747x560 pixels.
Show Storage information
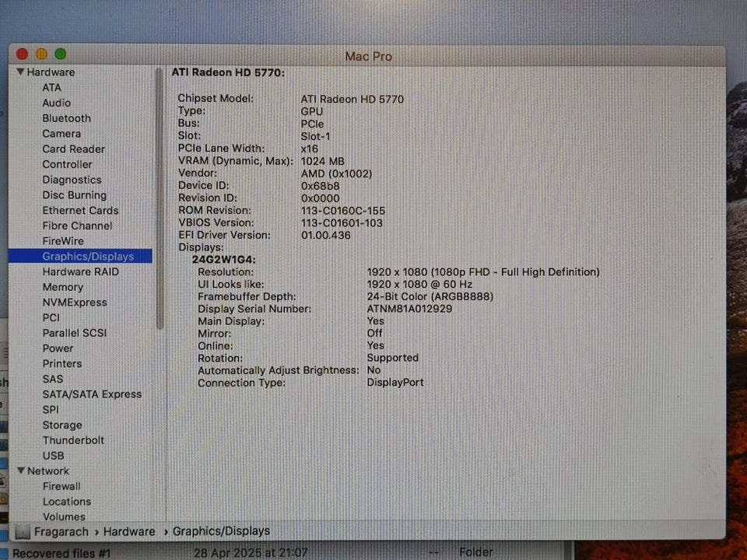[62, 425]
